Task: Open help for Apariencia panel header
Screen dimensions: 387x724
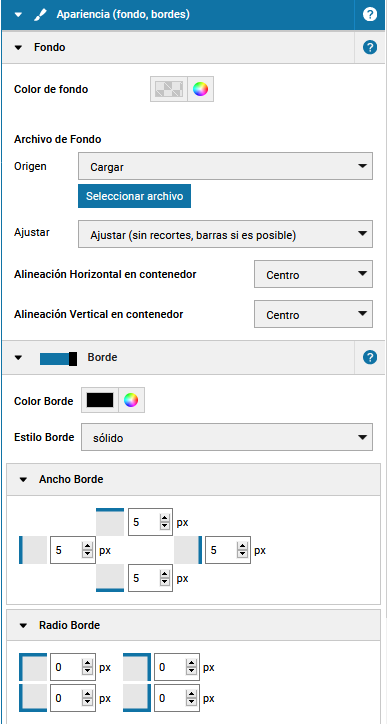Action: point(369,14)
